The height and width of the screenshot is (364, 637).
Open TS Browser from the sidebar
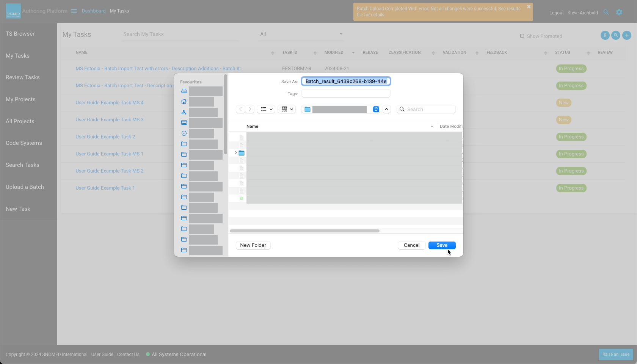click(20, 34)
